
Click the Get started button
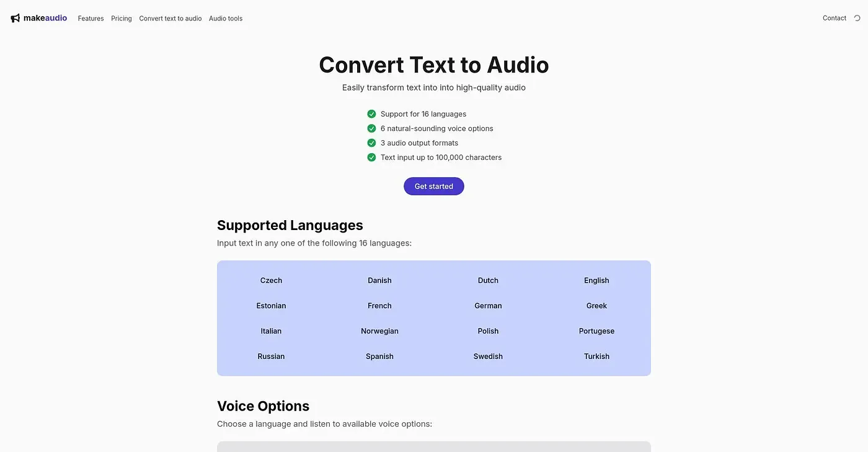[x=434, y=186]
